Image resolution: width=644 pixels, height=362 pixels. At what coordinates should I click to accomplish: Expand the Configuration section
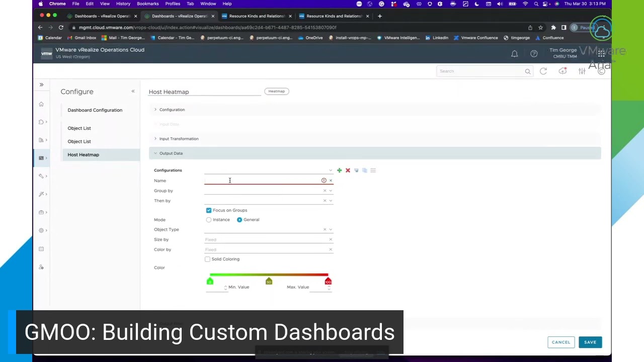click(375, 110)
